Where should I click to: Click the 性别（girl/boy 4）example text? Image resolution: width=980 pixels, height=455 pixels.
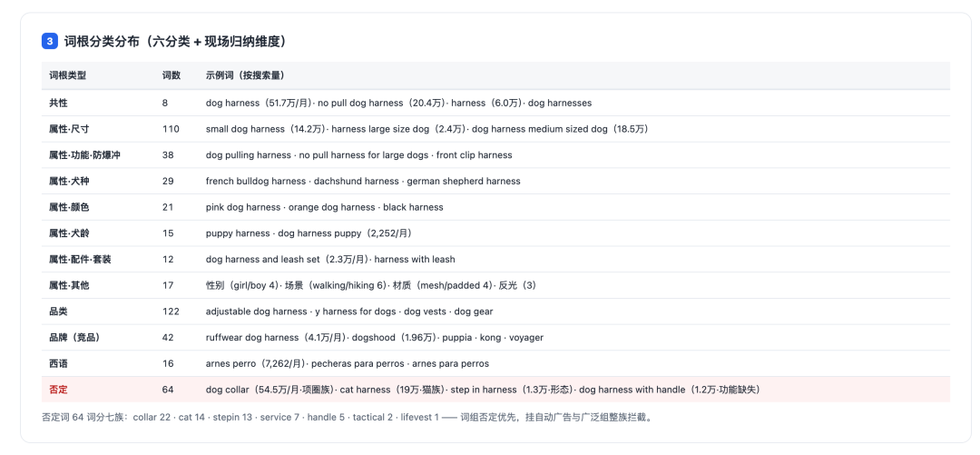click(x=242, y=285)
